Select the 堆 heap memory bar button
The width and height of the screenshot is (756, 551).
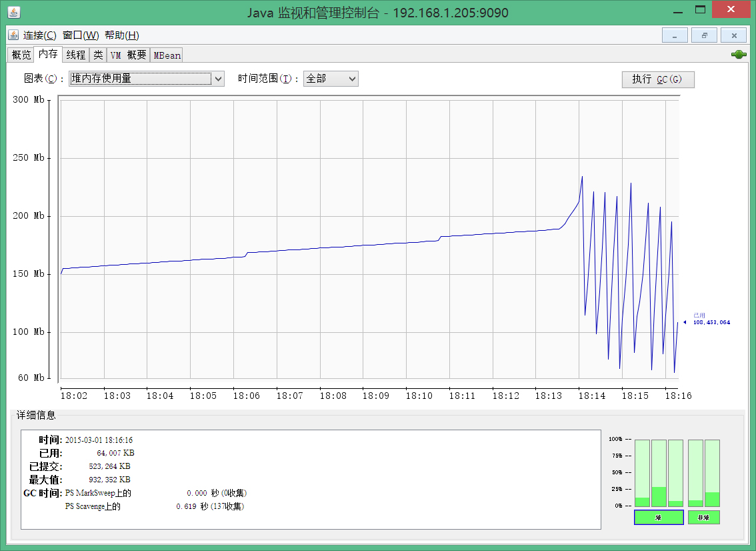point(658,517)
